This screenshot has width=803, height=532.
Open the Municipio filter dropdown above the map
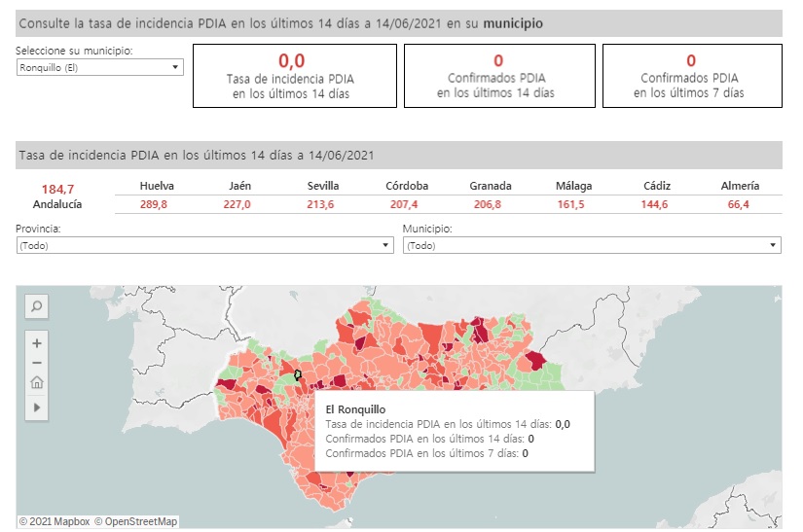coord(592,246)
